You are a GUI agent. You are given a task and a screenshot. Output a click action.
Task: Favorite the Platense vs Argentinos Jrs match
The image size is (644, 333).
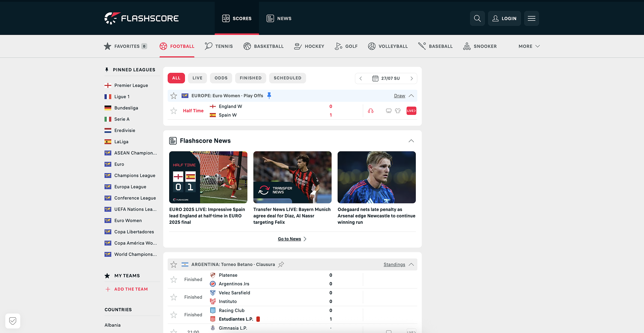(x=174, y=280)
